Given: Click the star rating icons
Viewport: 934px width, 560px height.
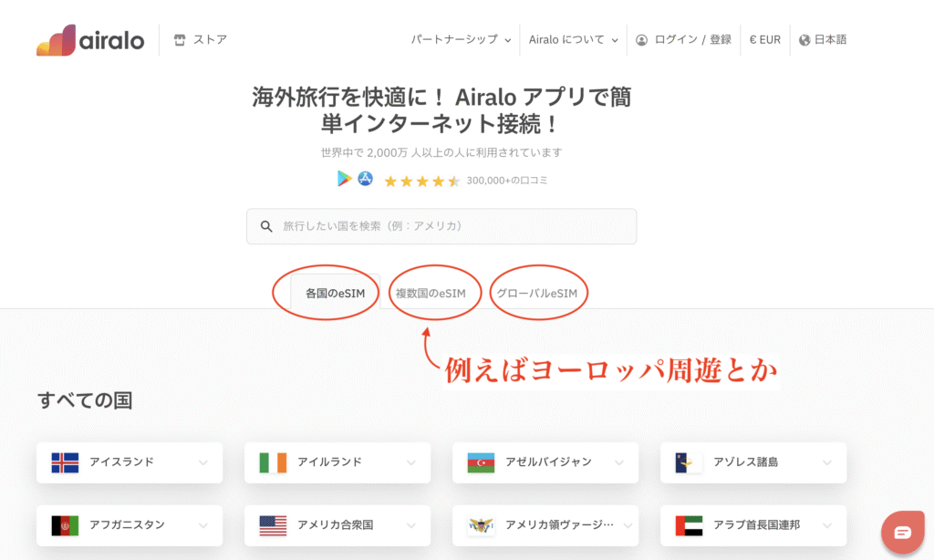Looking at the screenshot, I should point(421,181).
